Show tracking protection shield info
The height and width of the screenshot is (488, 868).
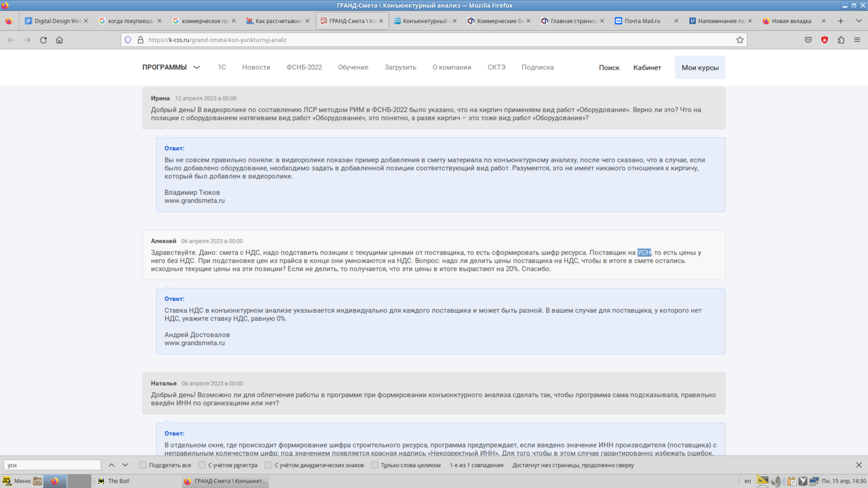(x=128, y=40)
